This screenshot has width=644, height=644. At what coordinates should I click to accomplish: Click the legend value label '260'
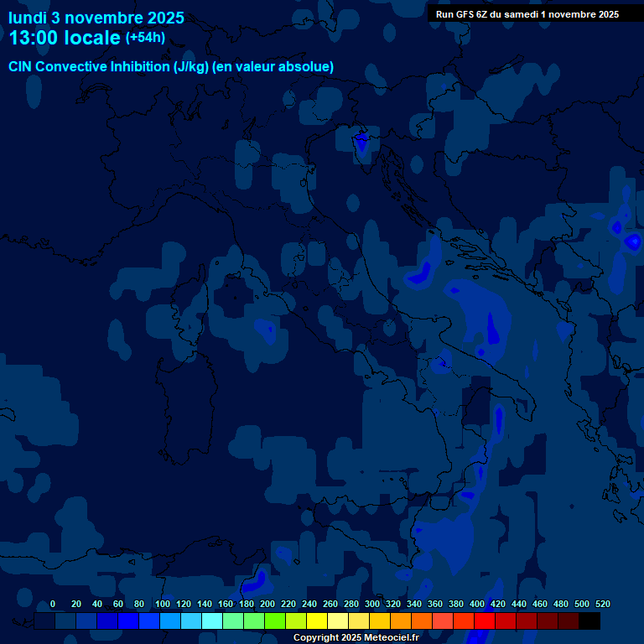click(330, 605)
